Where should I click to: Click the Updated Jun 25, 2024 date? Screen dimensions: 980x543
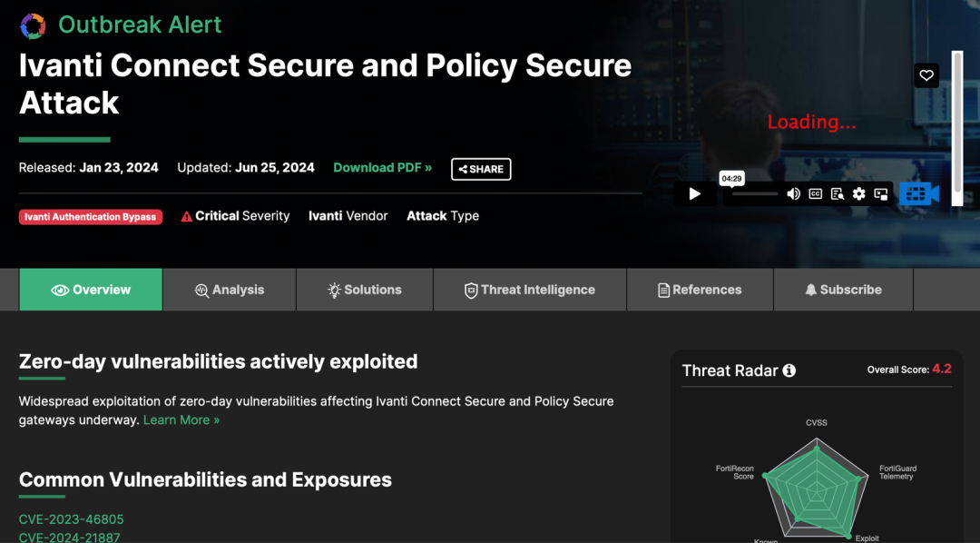point(246,168)
